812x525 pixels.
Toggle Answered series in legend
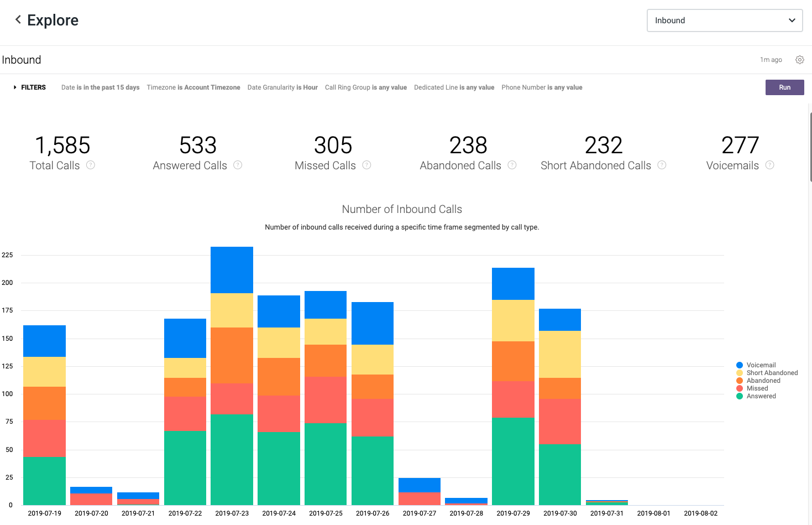(x=756, y=396)
